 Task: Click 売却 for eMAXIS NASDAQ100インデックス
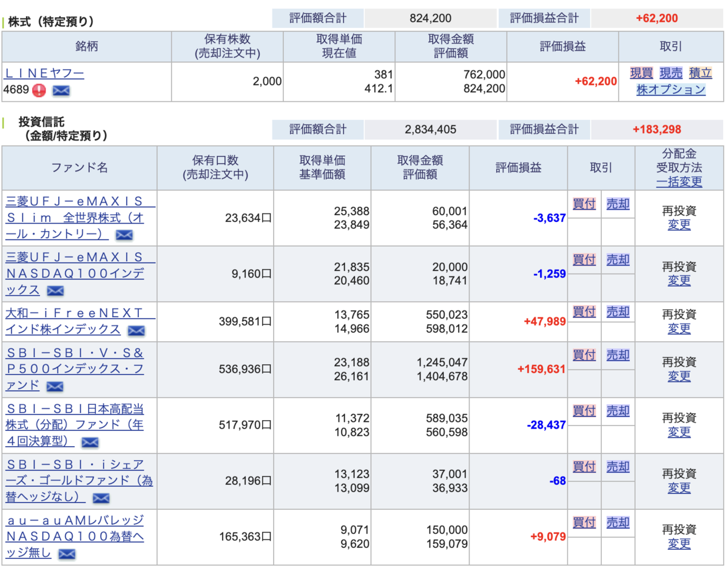(x=618, y=260)
